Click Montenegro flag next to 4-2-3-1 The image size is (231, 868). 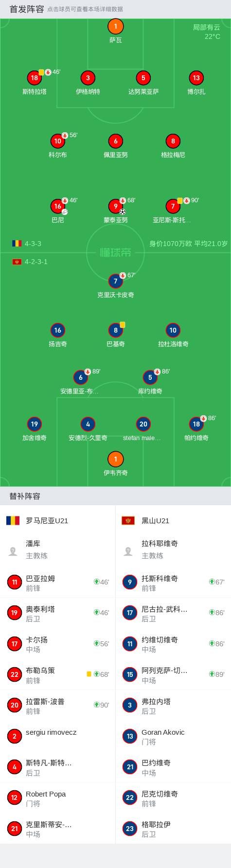tap(17, 262)
